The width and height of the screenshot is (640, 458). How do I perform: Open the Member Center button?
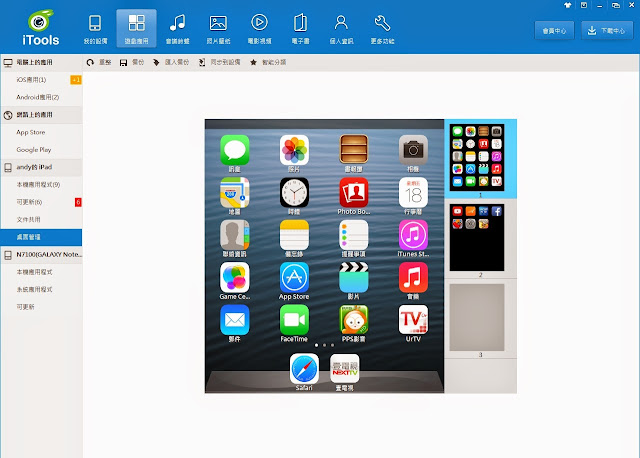pyautogui.click(x=554, y=31)
